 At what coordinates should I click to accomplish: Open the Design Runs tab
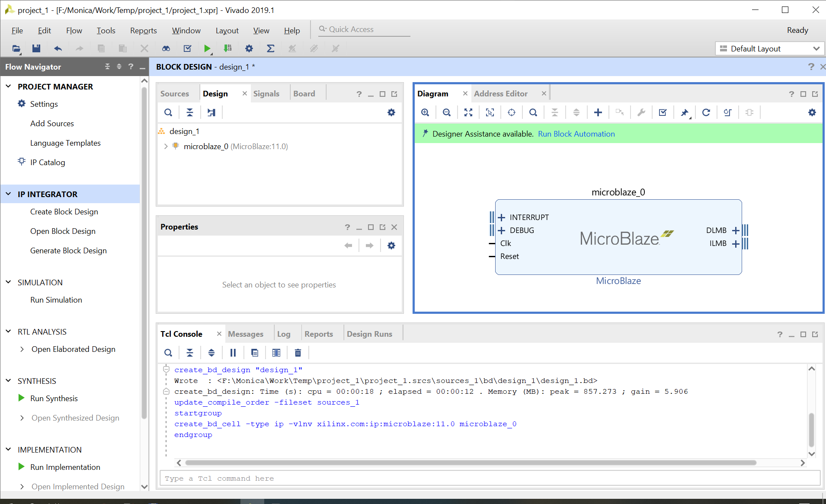click(370, 334)
